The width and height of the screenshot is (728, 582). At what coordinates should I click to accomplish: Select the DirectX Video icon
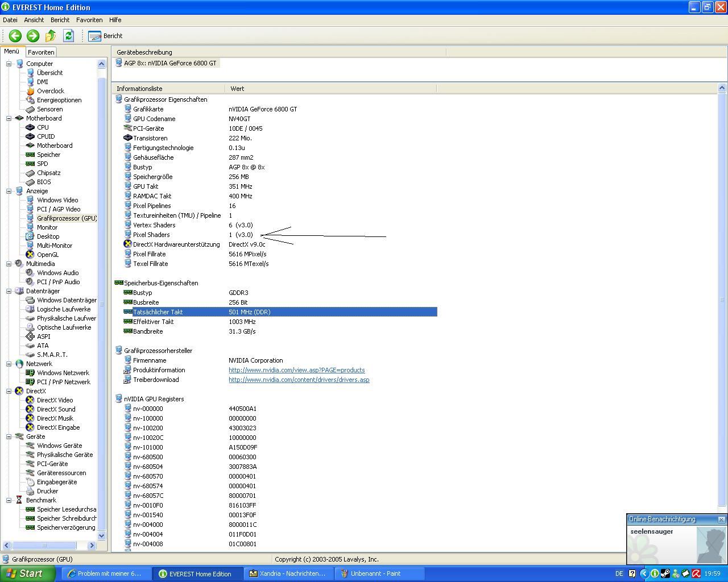click(x=31, y=400)
